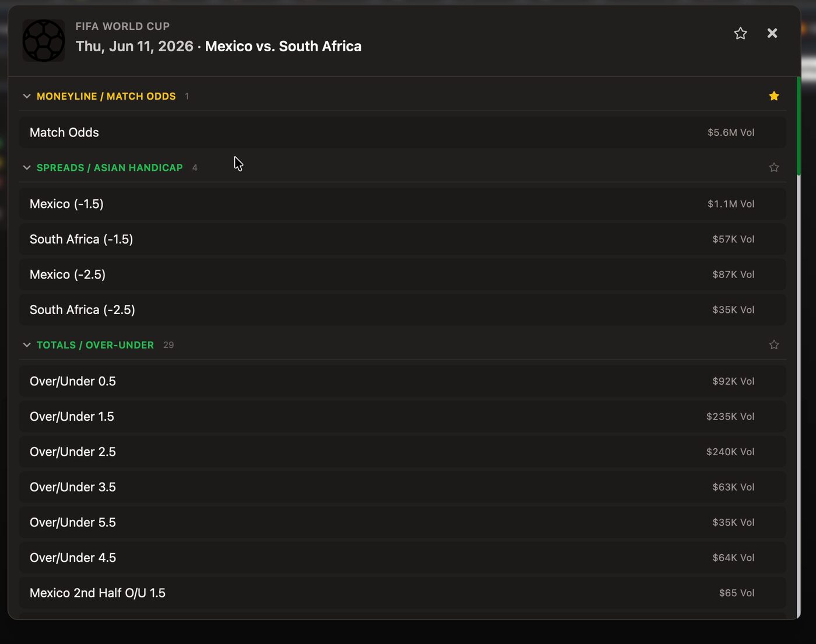Viewport: 816px width, 644px height.
Task: Open Mexico 2nd Half O/U 1.5
Action: pos(403,593)
